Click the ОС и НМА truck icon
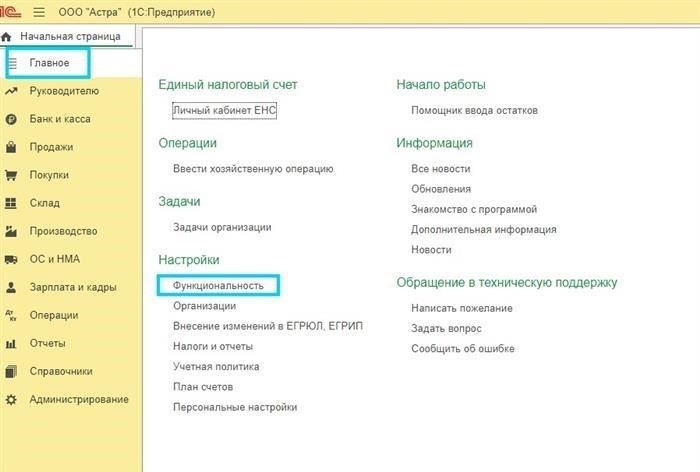This screenshot has width=700, height=472. 11,259
